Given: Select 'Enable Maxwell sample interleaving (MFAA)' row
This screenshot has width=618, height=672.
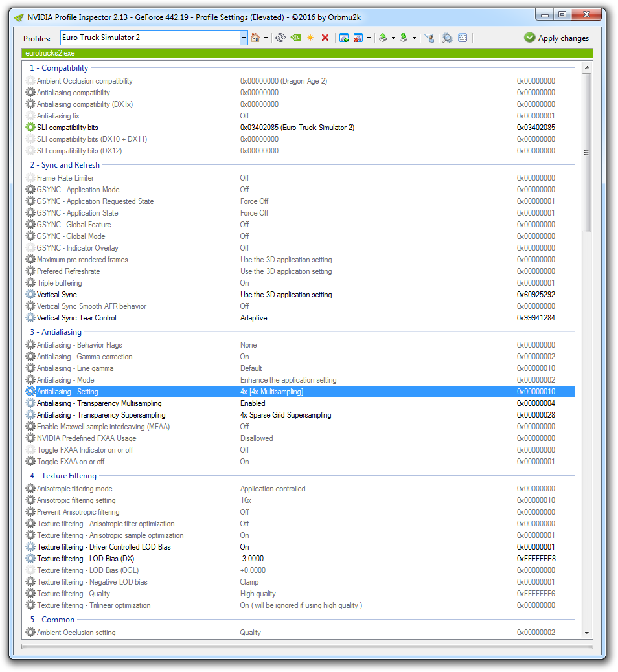Looking at the screenshot, I should [300, 427].
